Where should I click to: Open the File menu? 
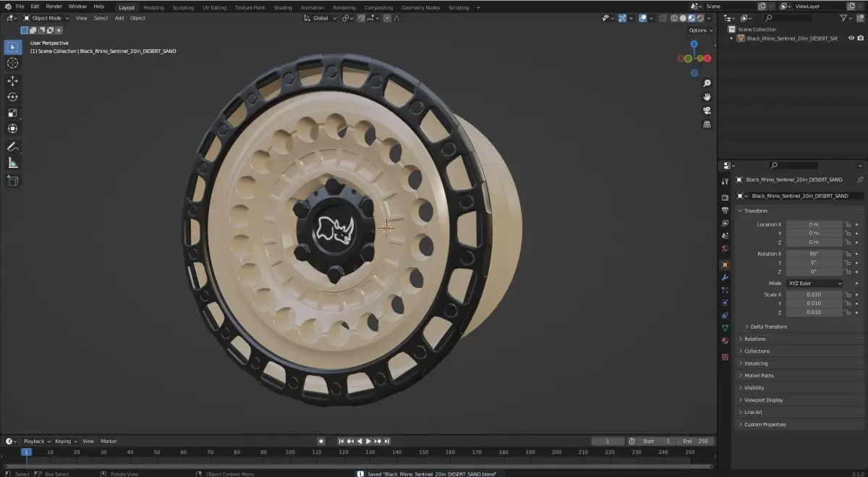coord(20,7)
